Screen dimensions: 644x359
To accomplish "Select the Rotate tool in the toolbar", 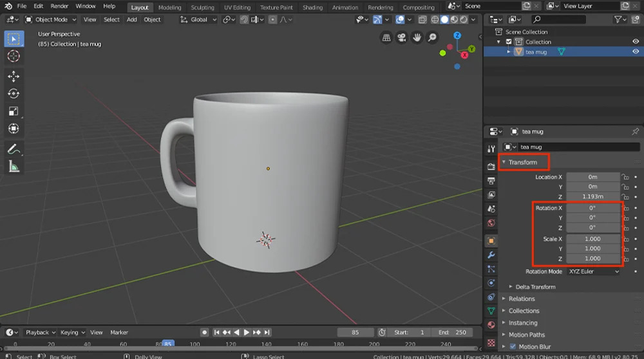I will [x=13, y=94].
